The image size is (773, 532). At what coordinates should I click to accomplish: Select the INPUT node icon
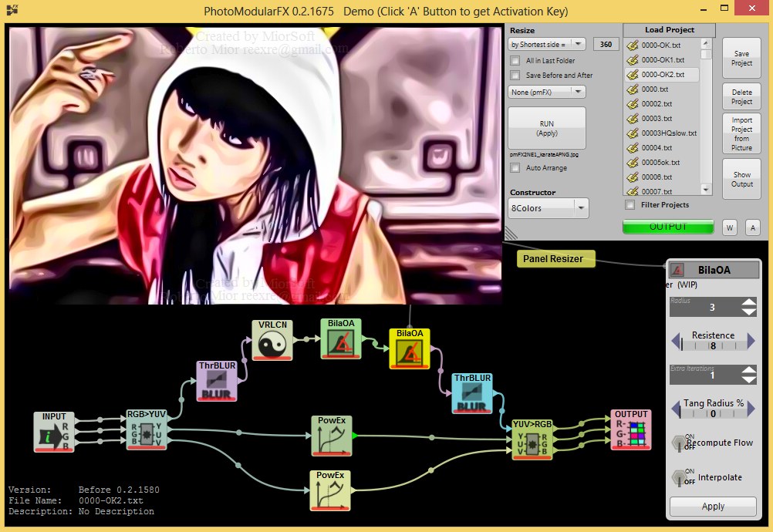click(x=53, y=432)
